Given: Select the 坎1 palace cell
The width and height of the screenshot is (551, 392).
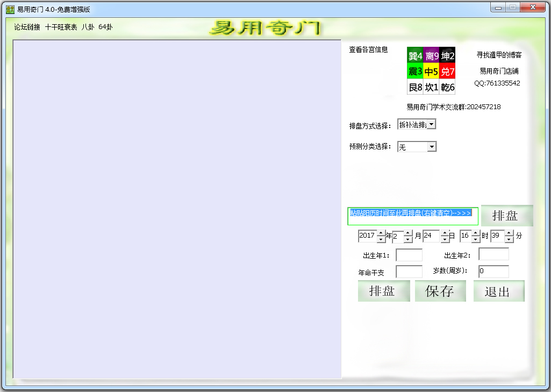Looking at the screenshot, I should click(431, 87).
